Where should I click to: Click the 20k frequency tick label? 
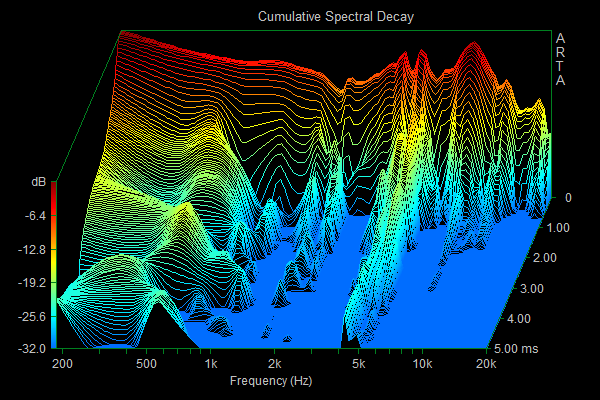pos(486,365)
